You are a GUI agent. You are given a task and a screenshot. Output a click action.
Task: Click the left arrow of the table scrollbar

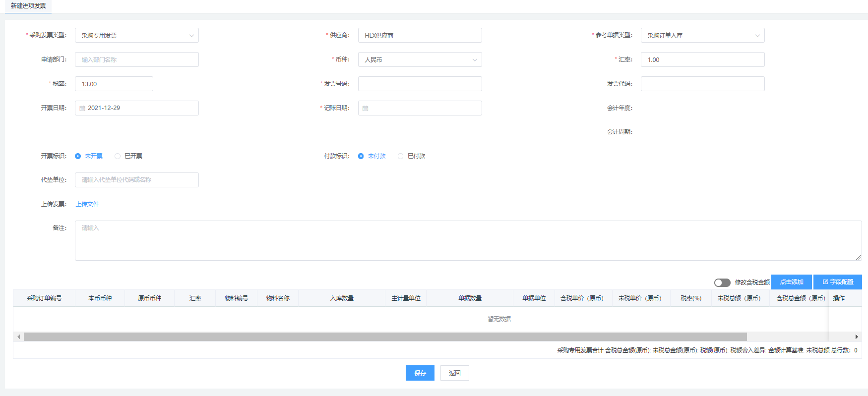point(18,337)
